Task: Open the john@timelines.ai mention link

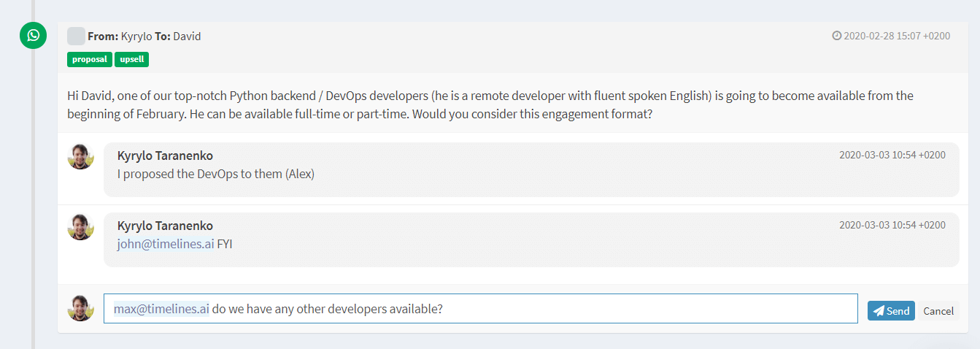Action: 166,245
